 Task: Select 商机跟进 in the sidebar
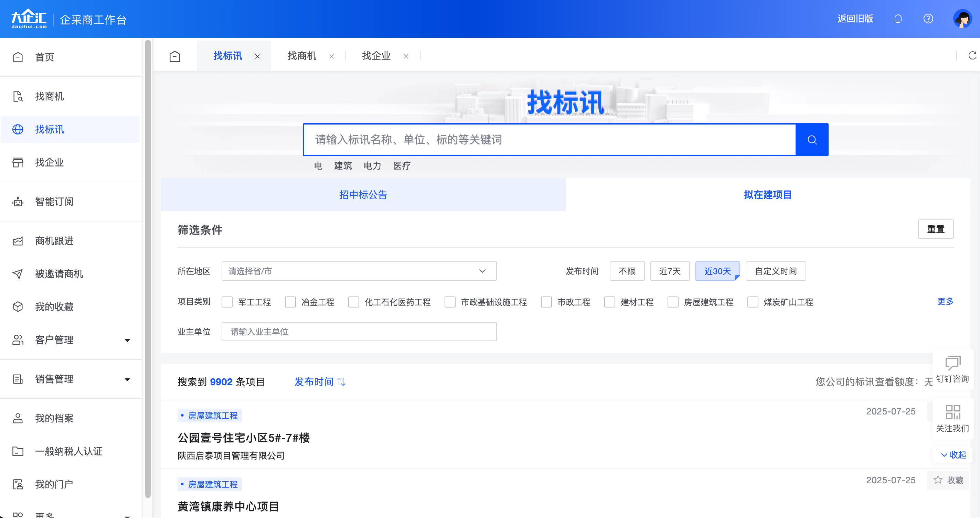[54, 241]
